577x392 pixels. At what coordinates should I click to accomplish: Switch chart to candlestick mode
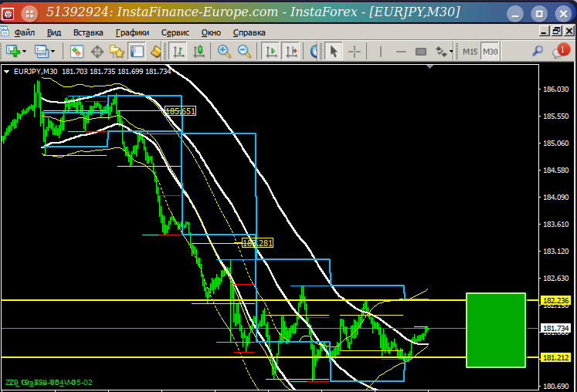(x=199, y=51)
